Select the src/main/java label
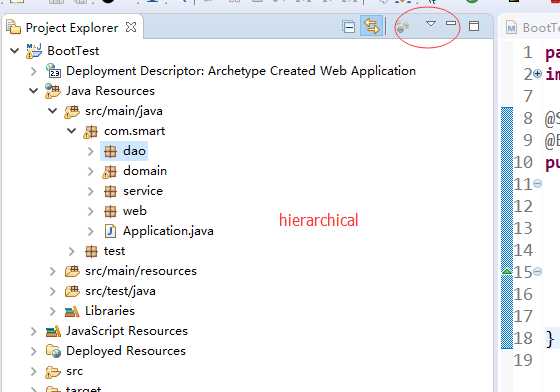This screenshot has height=392, width=560. click(x=124, y=111)
